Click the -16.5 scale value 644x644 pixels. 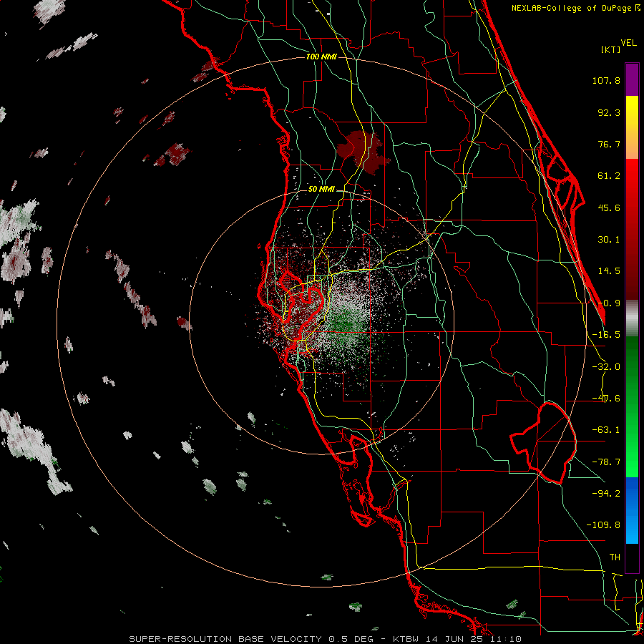click(x=606, y=335)
